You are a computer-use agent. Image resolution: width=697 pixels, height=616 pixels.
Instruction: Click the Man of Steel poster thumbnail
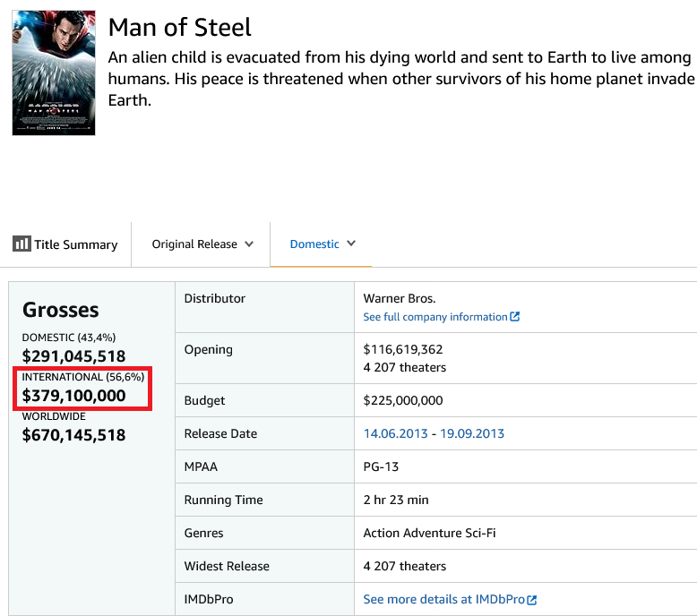tap(54, 73)
